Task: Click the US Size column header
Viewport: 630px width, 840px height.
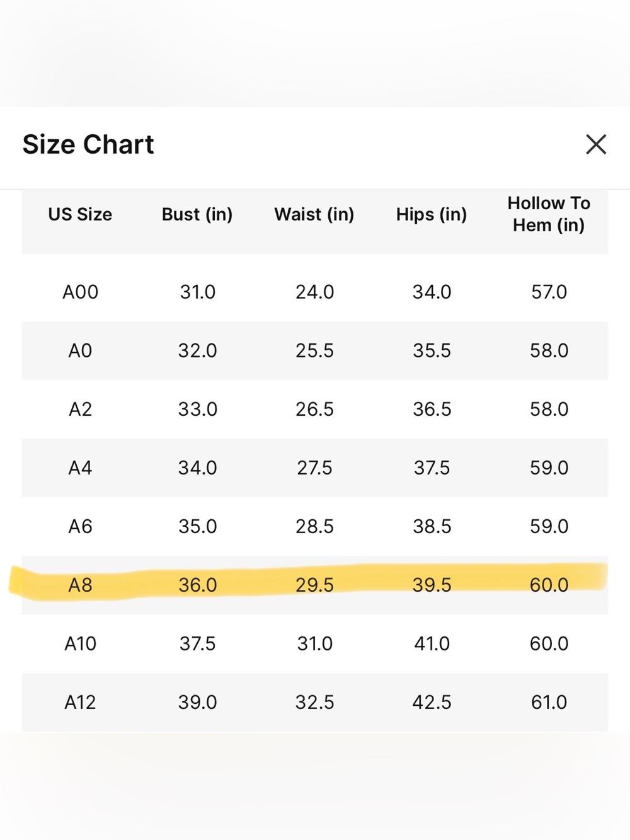Action: tap(80, 214)
